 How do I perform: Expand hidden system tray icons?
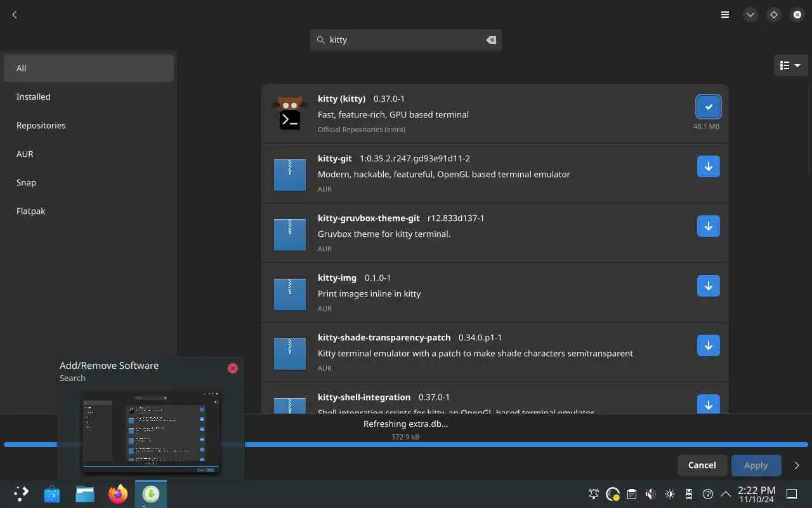click(x=726, y=493)
